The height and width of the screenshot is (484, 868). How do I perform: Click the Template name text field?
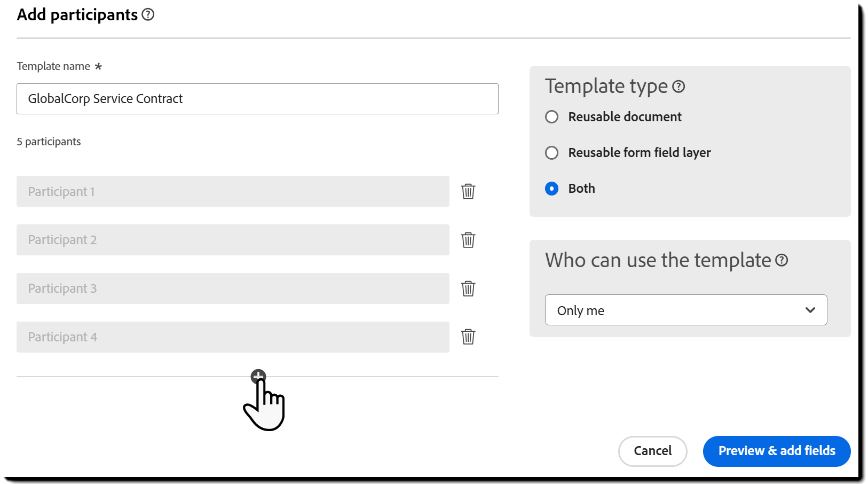[257, 99]
